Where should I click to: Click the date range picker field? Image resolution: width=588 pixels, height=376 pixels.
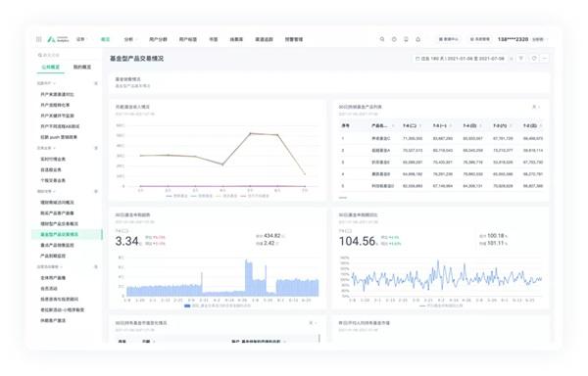point(460,59)
